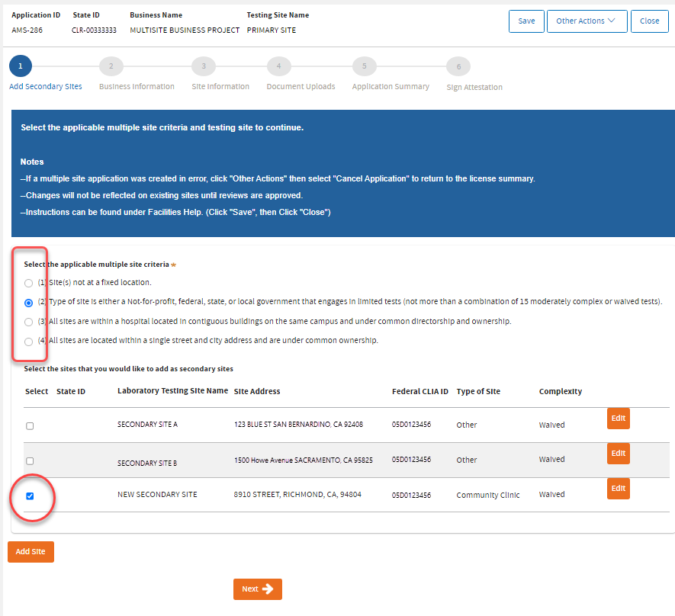Screen dimensions: 675x616
Task: Edit the NEW SECONDARY SITE row
Action: click(618, 488)
